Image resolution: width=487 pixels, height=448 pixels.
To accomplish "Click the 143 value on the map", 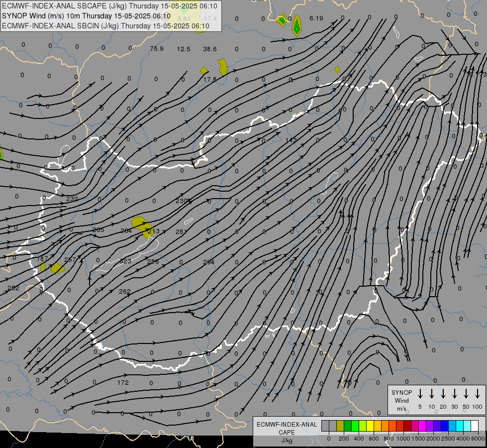I will 291,140.
